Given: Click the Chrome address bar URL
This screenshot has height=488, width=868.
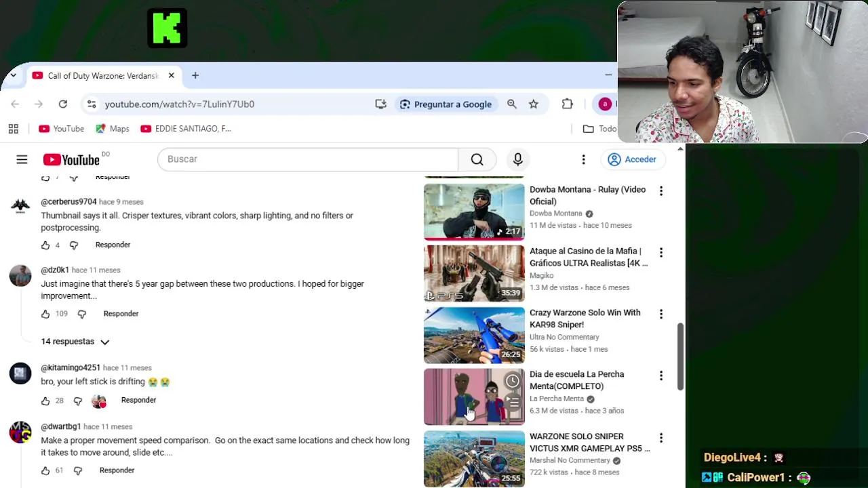Looking at the screenshot, I should (x=180, y=104).
